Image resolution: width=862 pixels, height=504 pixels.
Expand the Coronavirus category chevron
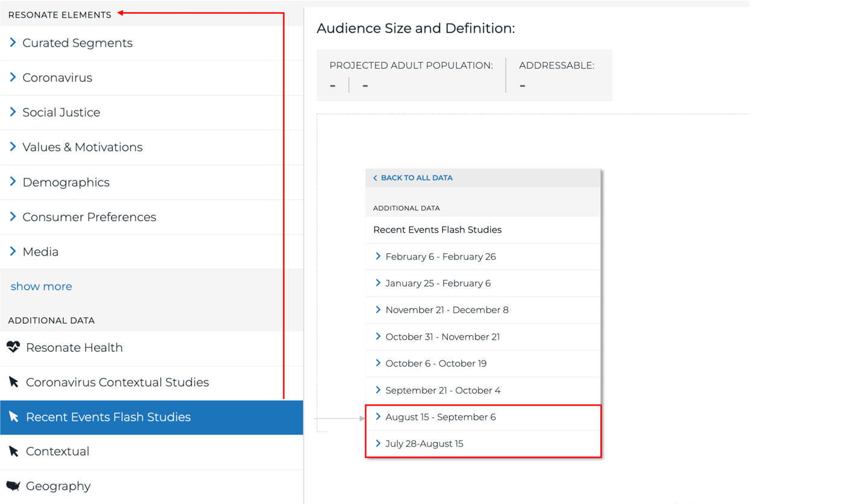coord(13,78)
